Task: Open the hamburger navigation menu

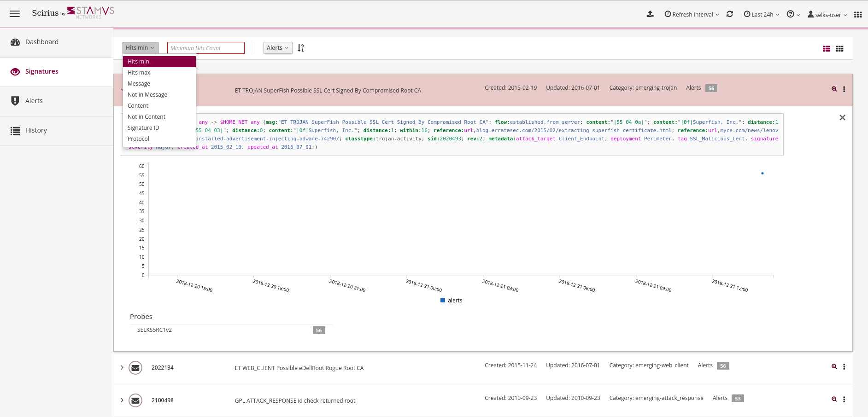Action: tap(15, 14)
